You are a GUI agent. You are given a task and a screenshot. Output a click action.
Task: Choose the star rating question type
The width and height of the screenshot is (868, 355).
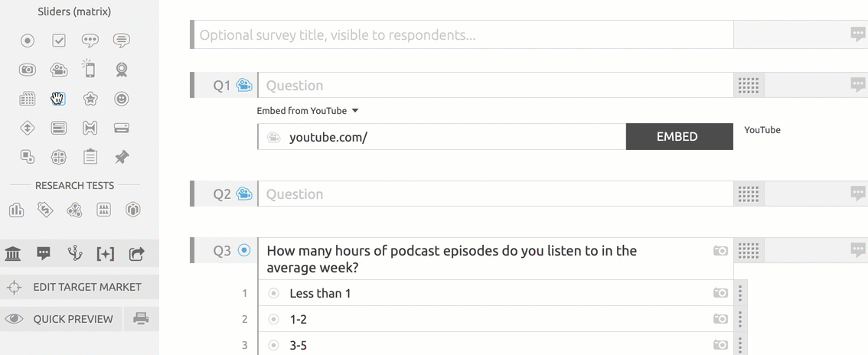coord(90,99)
